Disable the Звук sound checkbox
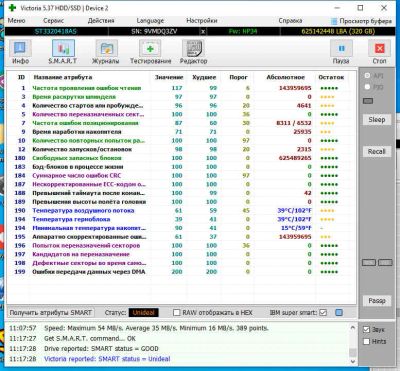 click(366, 329)
